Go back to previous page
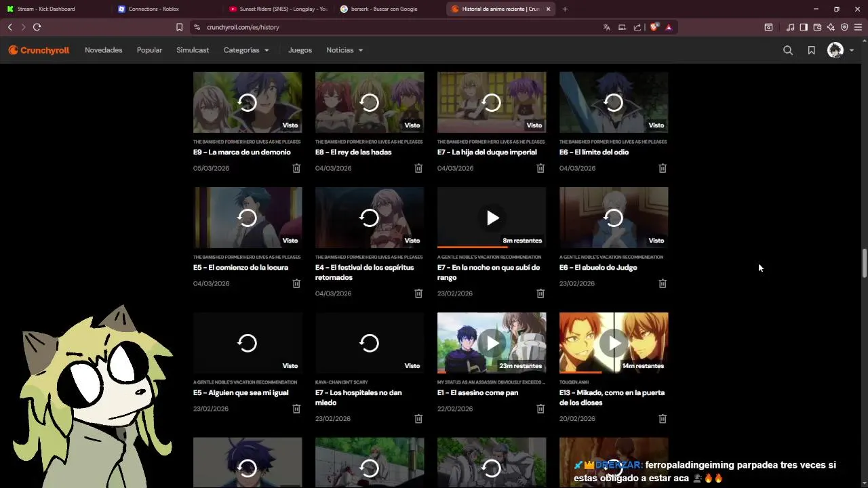 [x=9, y=27]
